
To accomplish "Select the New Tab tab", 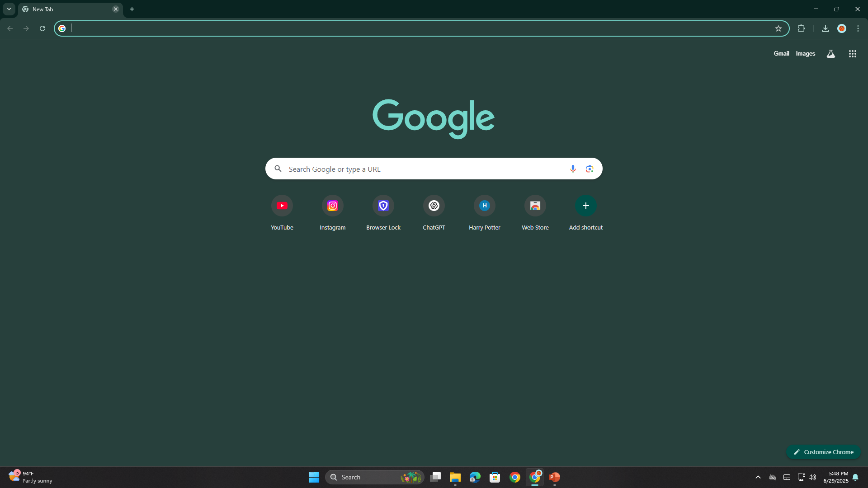I will point(71,9).
